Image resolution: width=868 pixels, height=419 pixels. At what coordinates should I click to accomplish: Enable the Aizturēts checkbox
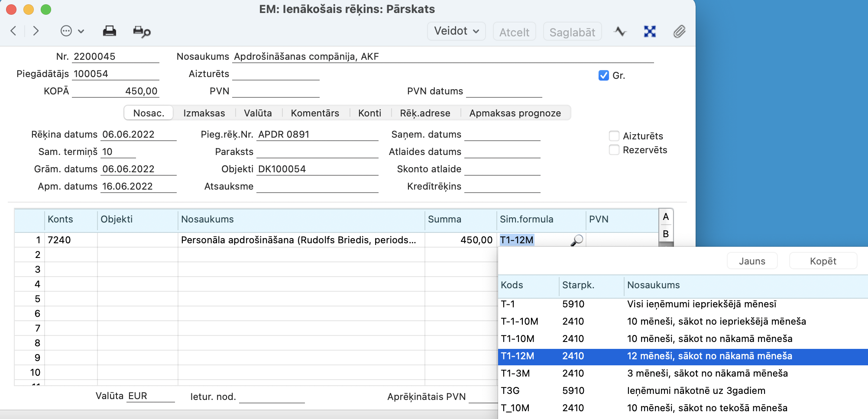pos(614,136)
